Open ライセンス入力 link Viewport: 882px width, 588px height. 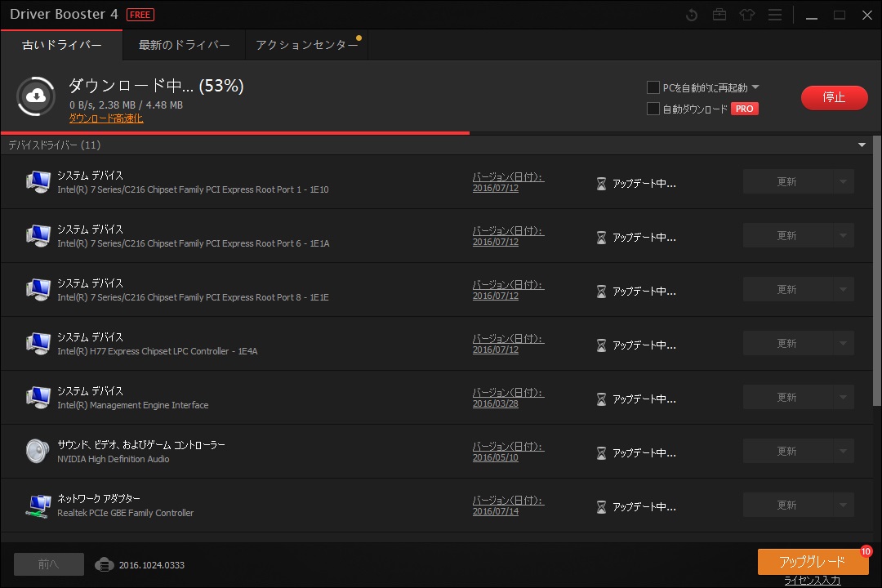pyautogui.click(x=813, y=580)
